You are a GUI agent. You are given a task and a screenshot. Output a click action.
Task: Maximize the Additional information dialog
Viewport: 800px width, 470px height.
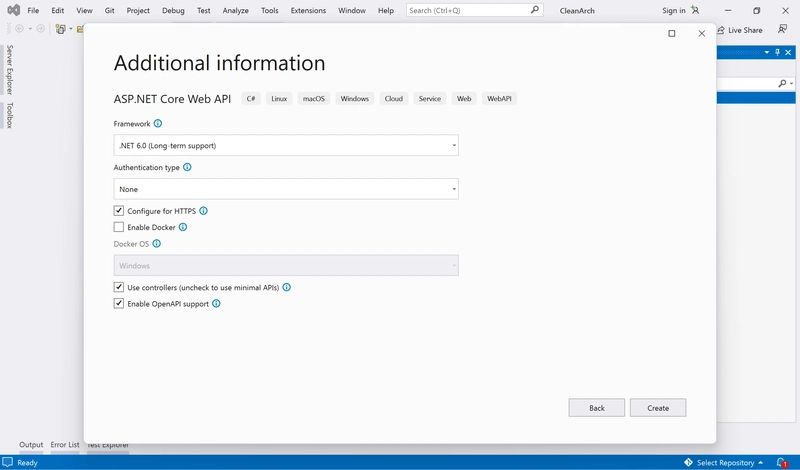click(x=672, y=33)
